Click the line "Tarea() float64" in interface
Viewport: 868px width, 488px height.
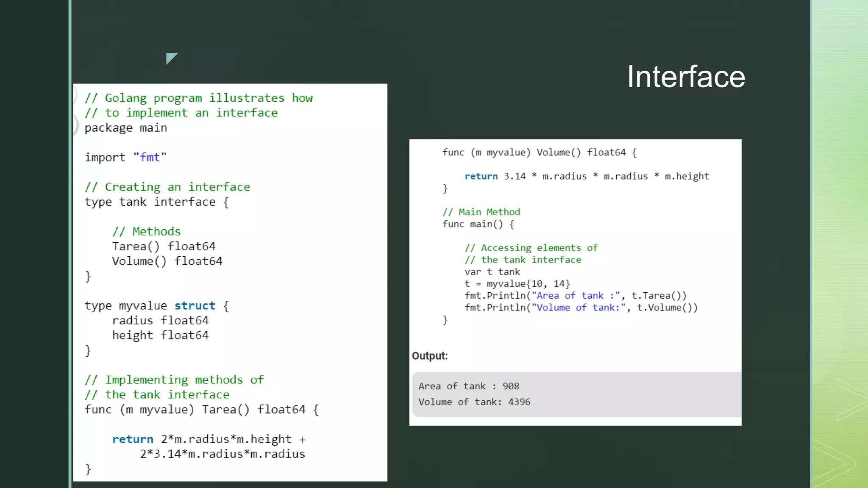(x=164, y=246)
